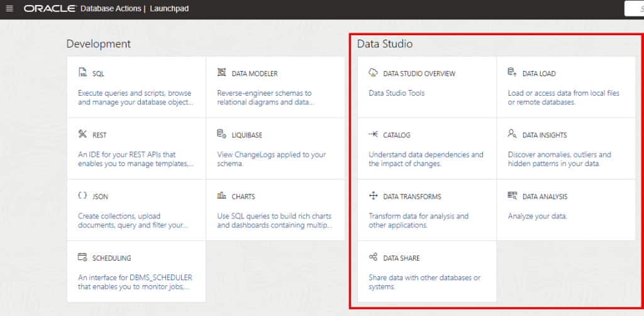Click the Catalog icon
Viewport: 644px width, 316px height.
[373, 134]
